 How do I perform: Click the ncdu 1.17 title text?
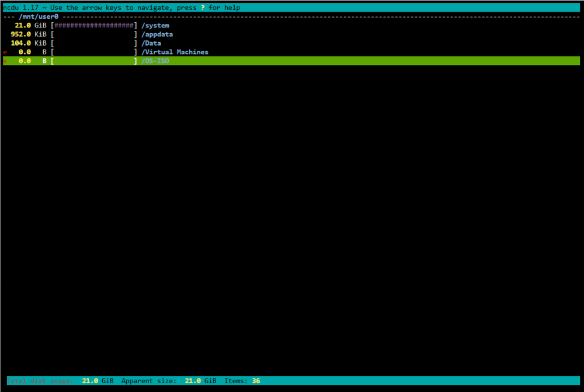tap(20, 8)
